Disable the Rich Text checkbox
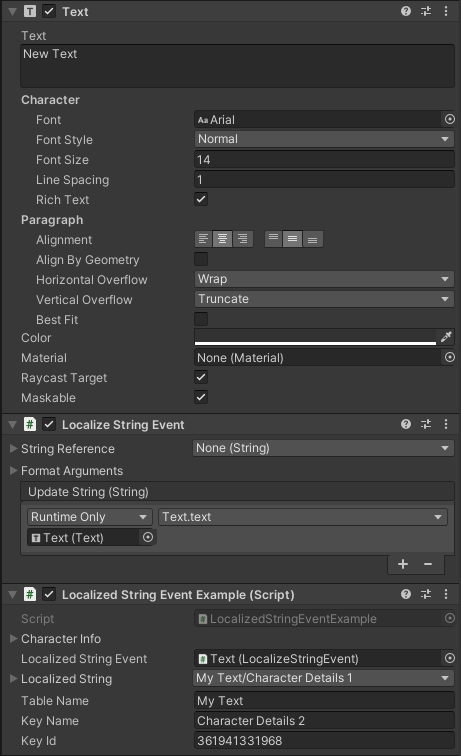Viewport: 461px width, 756px height. (x=201, y=199)
